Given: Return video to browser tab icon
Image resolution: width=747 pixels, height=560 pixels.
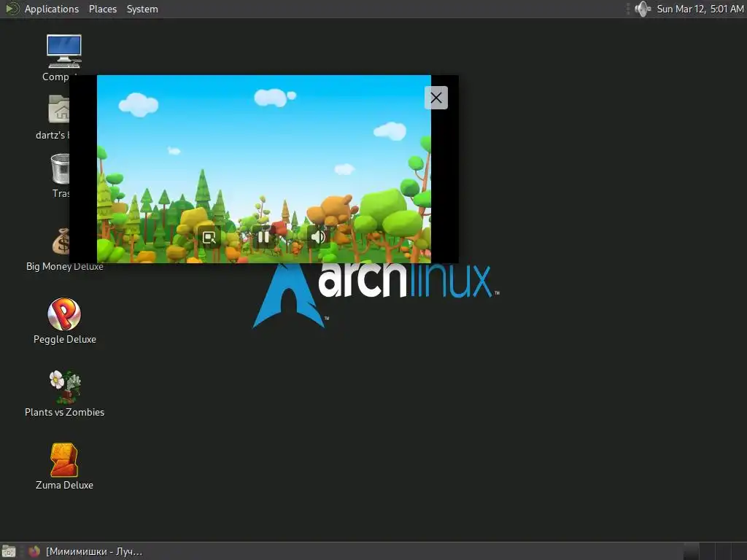Looking at the screenshot, I should coord(209,237).
